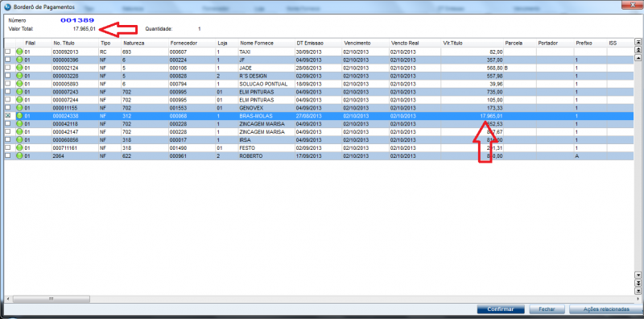This screenshot has width=644, height=319.
Task: Click the horizontal scrollbar left arrow
Action: click(x=8, y=299)
